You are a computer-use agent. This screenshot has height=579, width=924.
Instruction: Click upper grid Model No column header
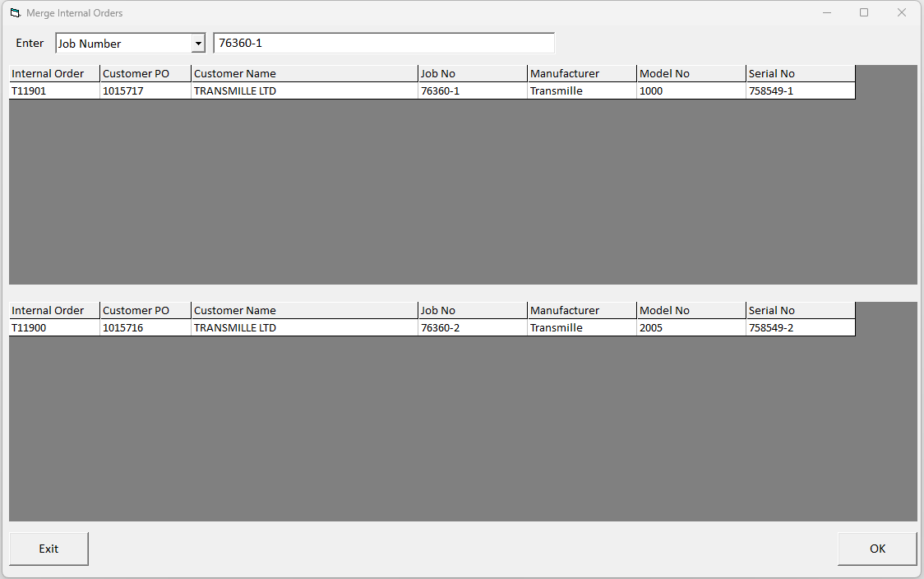click(692, 74)
